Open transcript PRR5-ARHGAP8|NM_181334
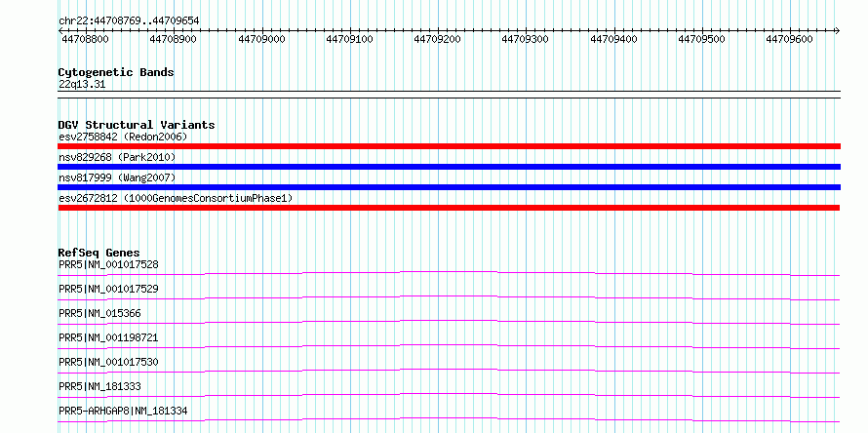The height and width of the screenshot is (433, 868). [123, 411]
